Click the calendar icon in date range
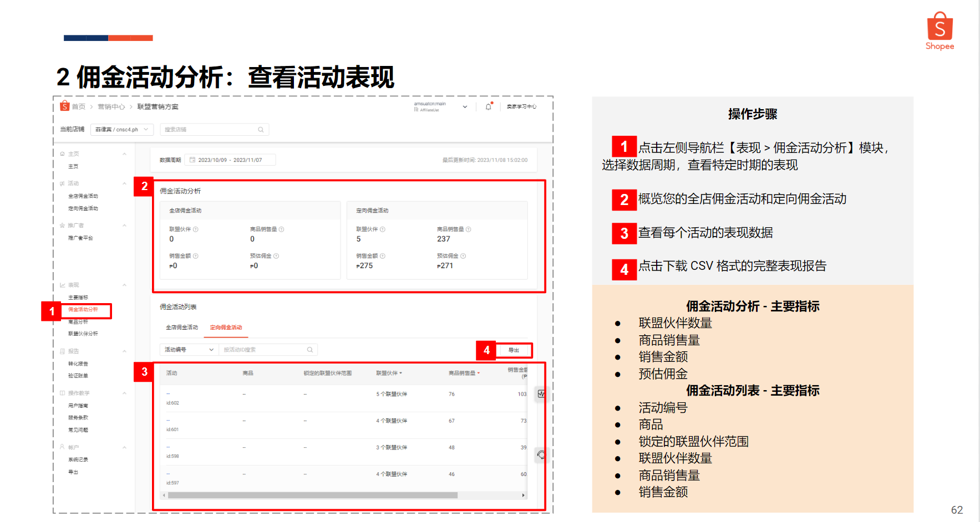 (x=192, y=160)
